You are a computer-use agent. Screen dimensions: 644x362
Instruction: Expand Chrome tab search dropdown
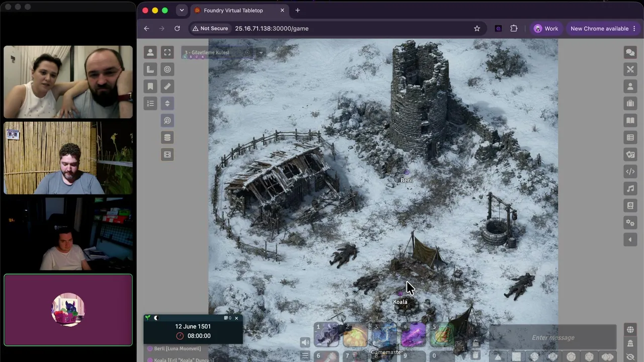pos(182,10)
